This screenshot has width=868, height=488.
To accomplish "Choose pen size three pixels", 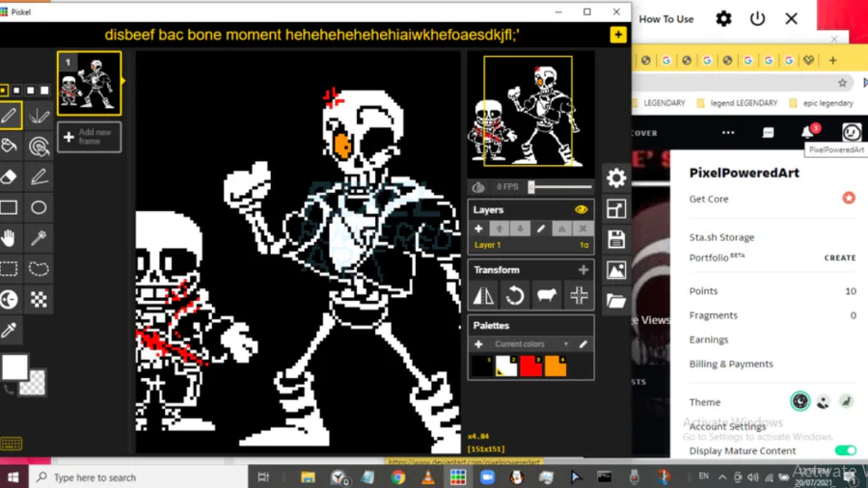I will pos(31,91).
